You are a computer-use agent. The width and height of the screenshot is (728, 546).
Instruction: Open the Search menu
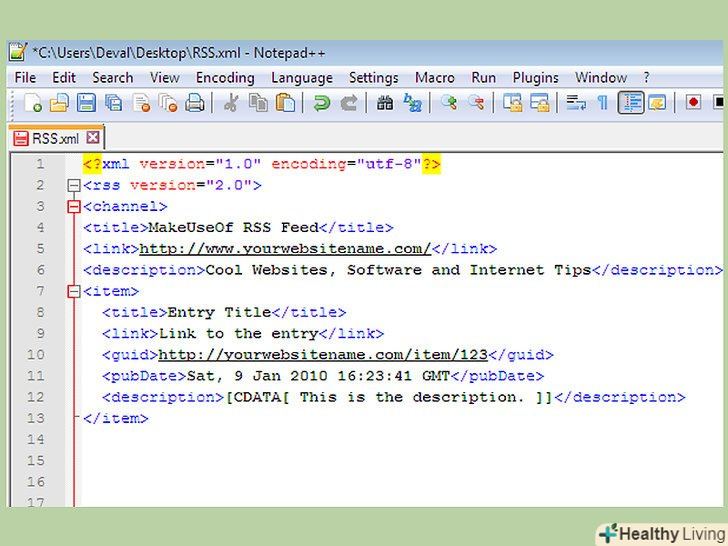pos(113,78)
